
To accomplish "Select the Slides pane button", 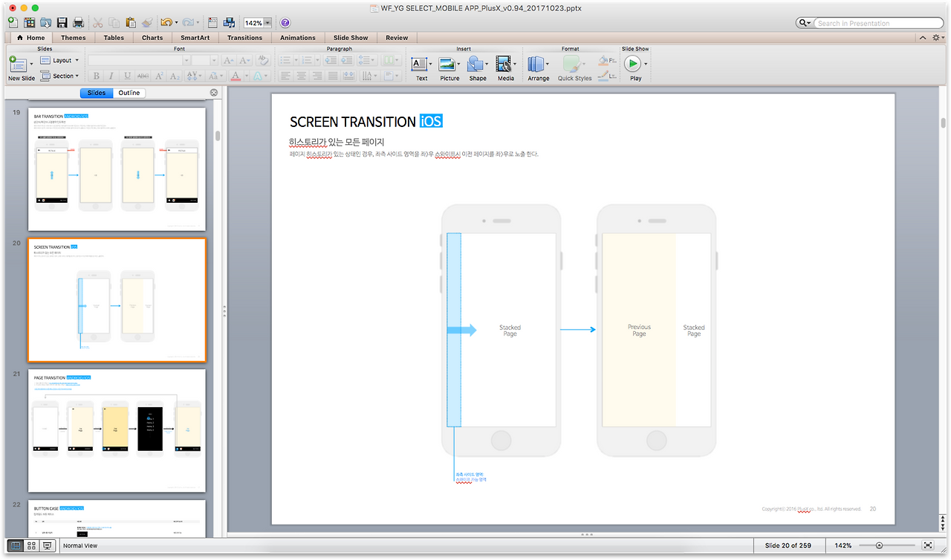I will (97, 93).
